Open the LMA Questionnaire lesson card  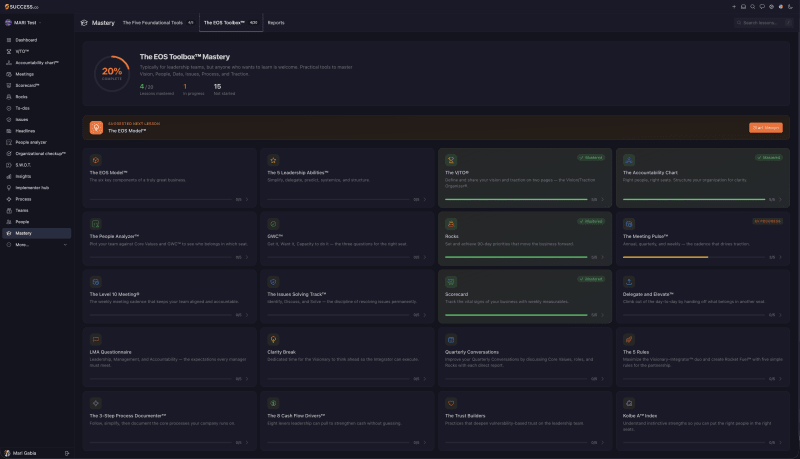(169, 357)
